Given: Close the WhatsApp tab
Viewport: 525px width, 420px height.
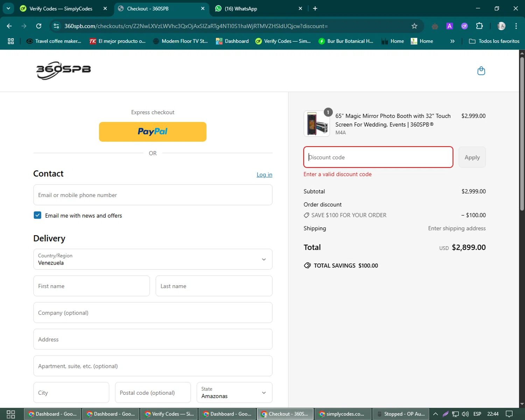Looking at the screenshot, I should pos(300,8).
